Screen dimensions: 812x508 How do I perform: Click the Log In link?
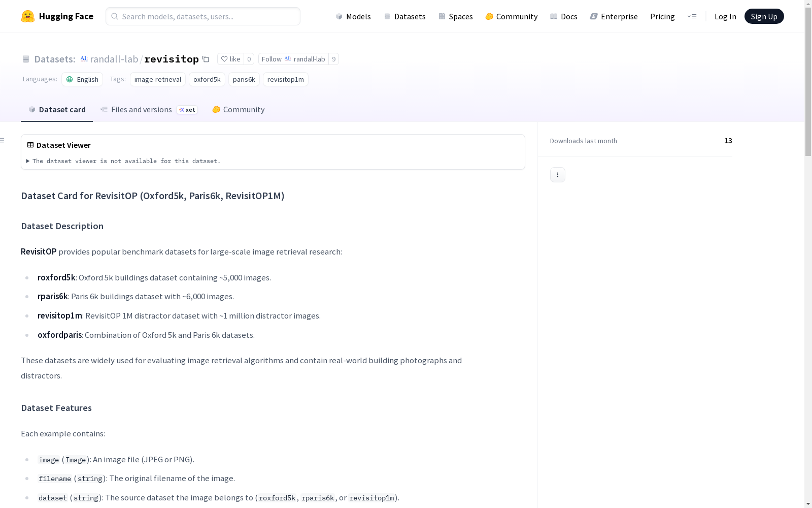click(725, 16)
